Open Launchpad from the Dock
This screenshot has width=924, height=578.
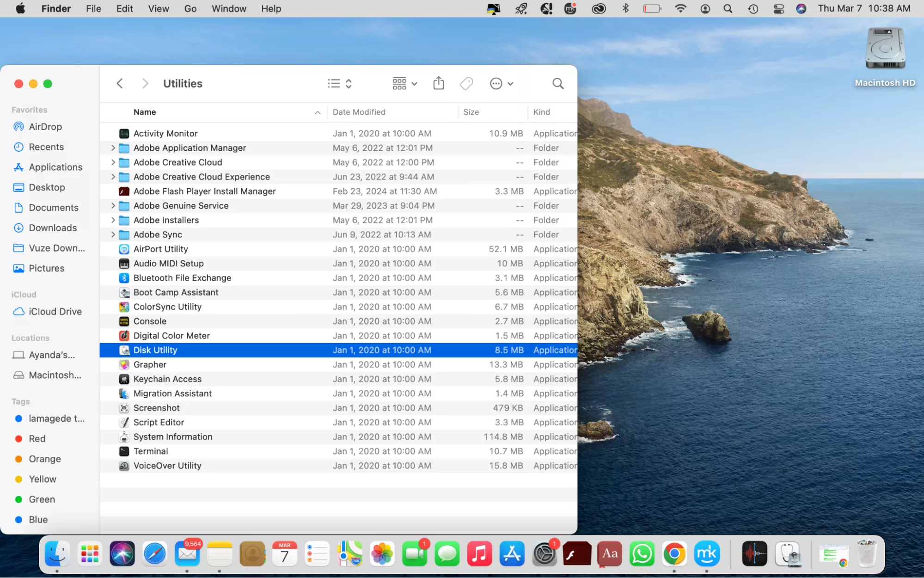(x=89, y=553)
